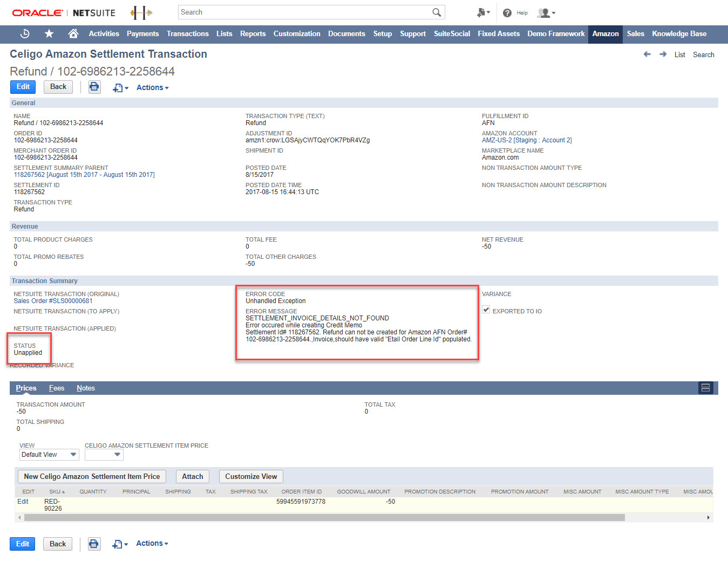The image size is (728, 562).
Task: Open the Transactions menu
Action: click(x=188, y=33)
